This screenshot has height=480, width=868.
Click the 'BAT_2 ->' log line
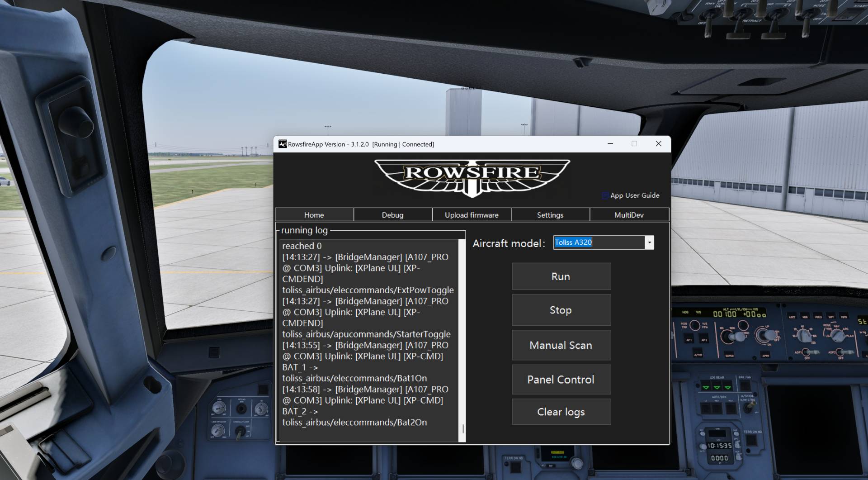tap(300, 412)
